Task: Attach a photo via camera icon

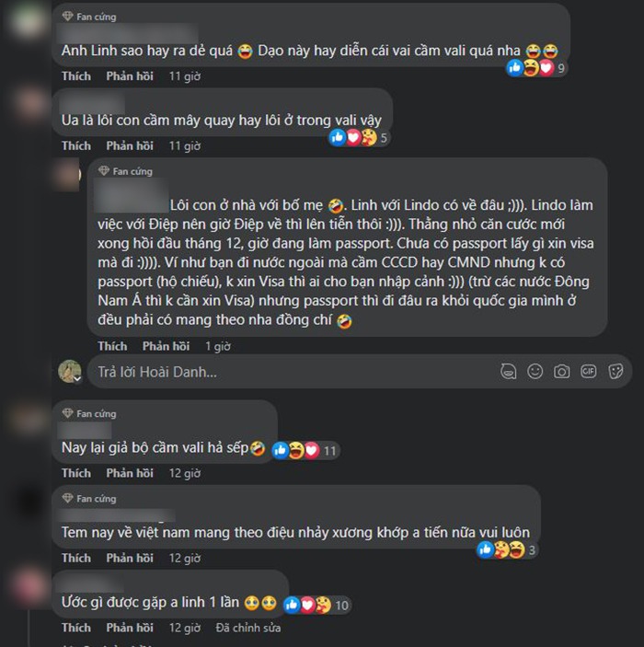Action: pos(561,372)
